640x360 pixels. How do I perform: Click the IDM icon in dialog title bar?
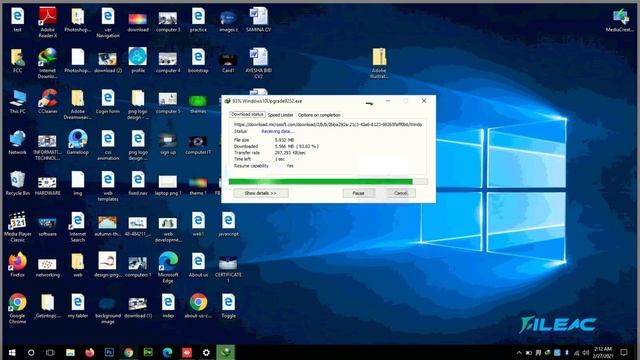(x=227, y=101)
